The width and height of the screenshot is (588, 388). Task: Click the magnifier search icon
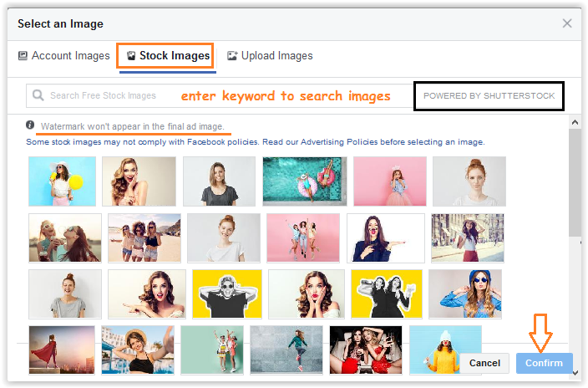(x=38, y=95)
